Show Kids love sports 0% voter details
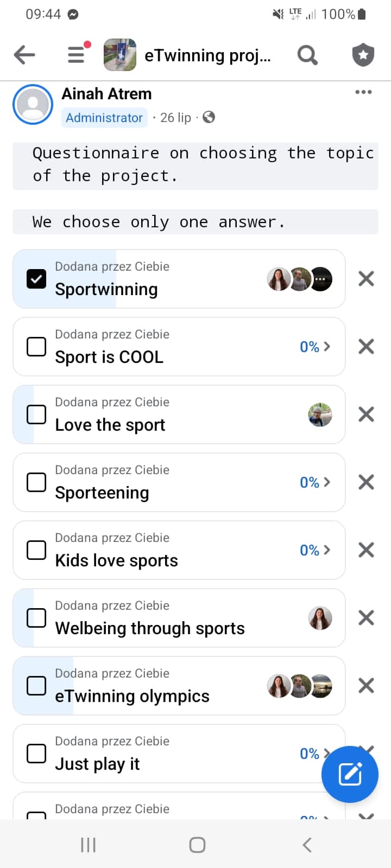Screen dimensions: 391x868 point(316,550)
